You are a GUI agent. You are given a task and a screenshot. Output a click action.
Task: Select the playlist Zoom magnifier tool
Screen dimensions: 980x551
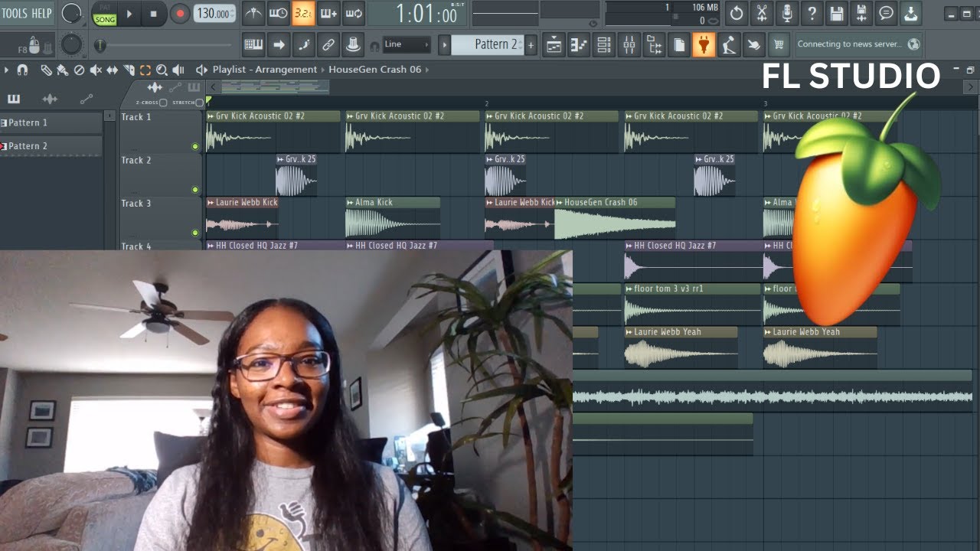point(162,70)
